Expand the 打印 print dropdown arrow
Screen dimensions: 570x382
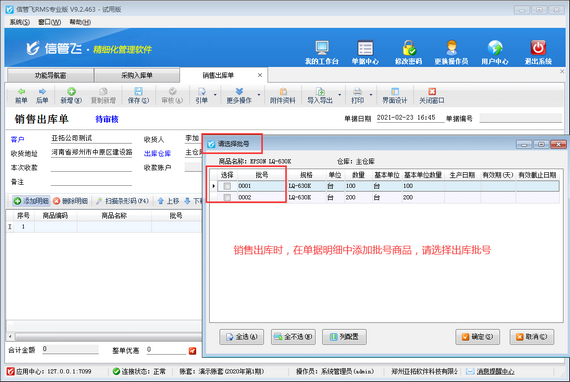point(371,95)
